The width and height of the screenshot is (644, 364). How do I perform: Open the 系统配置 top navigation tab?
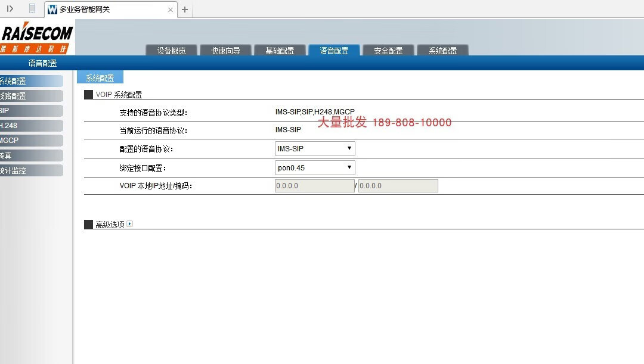[442, 51]
